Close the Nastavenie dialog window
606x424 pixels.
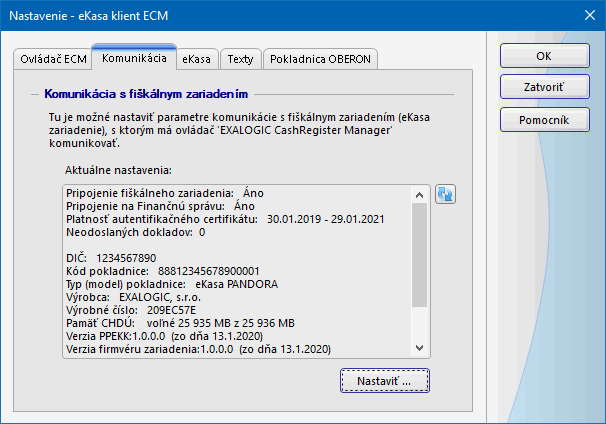587,15
